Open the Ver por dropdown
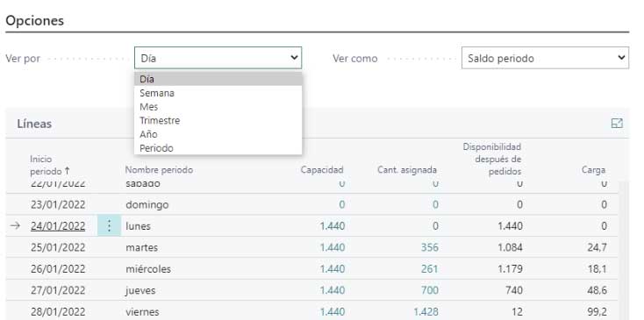The image size is (644, 320). [x=218, y=58]
